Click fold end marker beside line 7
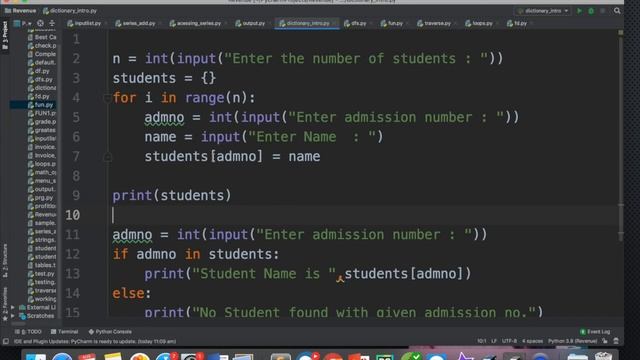The width and height of the screenshot is (640, 360). [107, 156]
